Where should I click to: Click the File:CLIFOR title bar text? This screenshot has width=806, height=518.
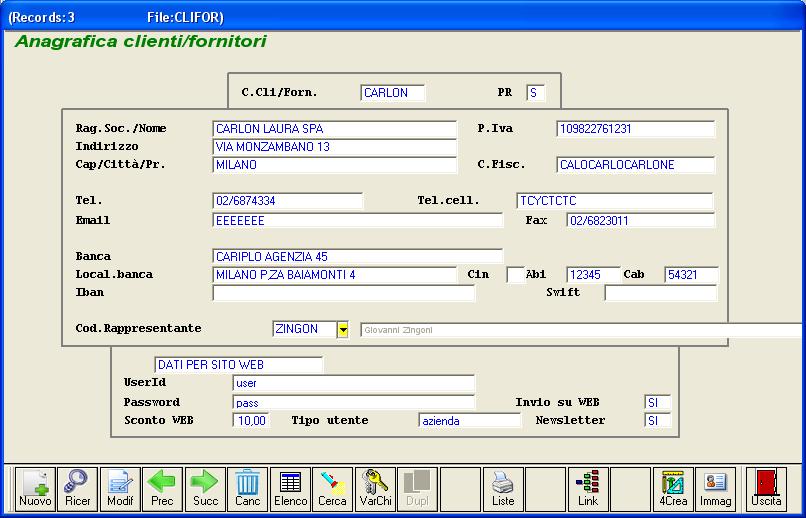(x=185, y=17)
